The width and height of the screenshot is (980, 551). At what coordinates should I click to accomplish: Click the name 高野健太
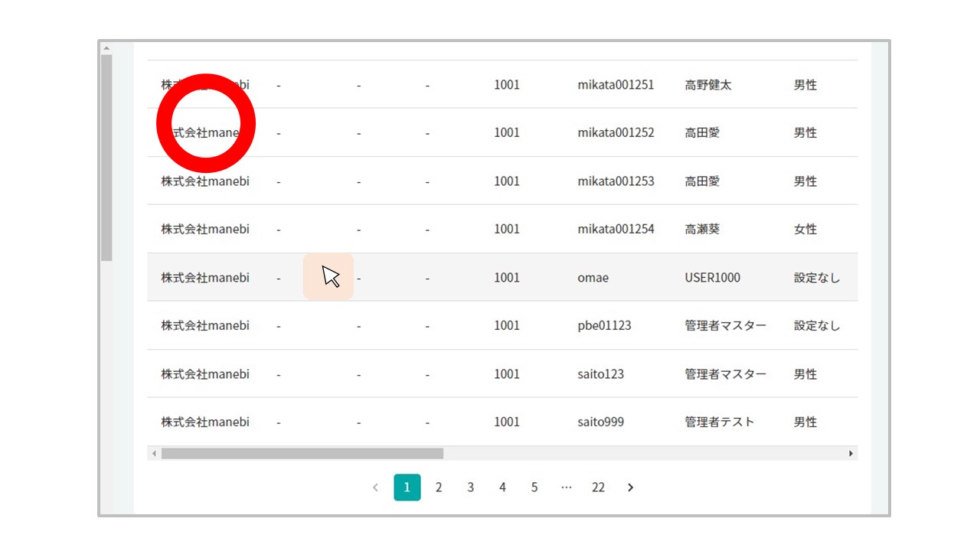click(x=708, y=85)
